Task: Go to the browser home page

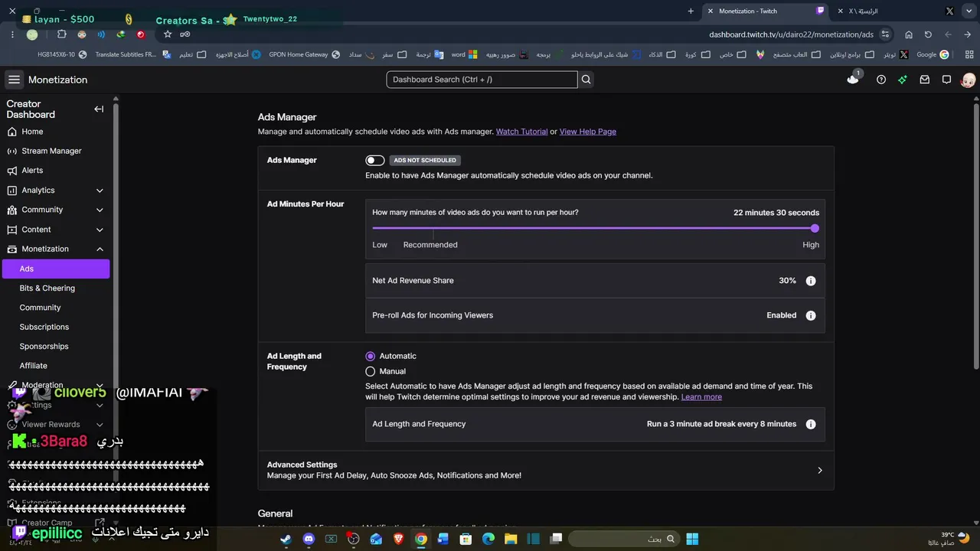Action: [x=909, y=34]
